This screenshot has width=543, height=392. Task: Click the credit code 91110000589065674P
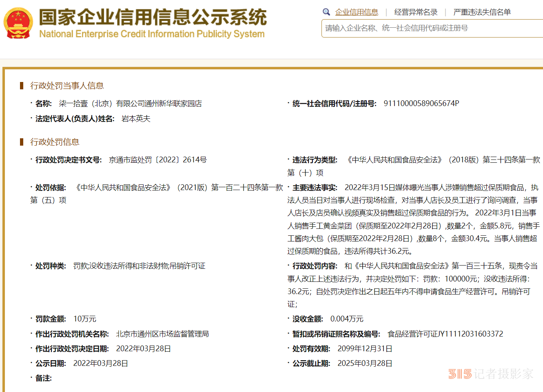[x=421, y=104]
